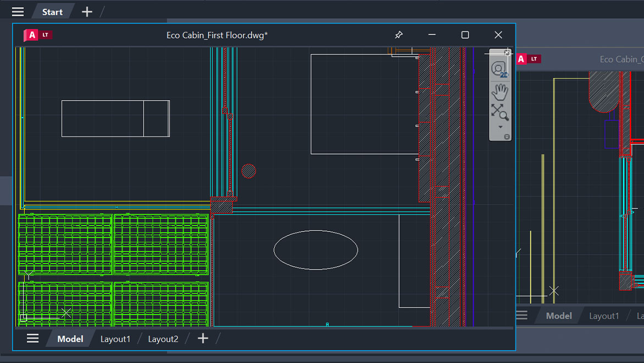Expand the zoom tool flyout arrow
This screenshot has width=644, height=363.
tap(499, 126)
